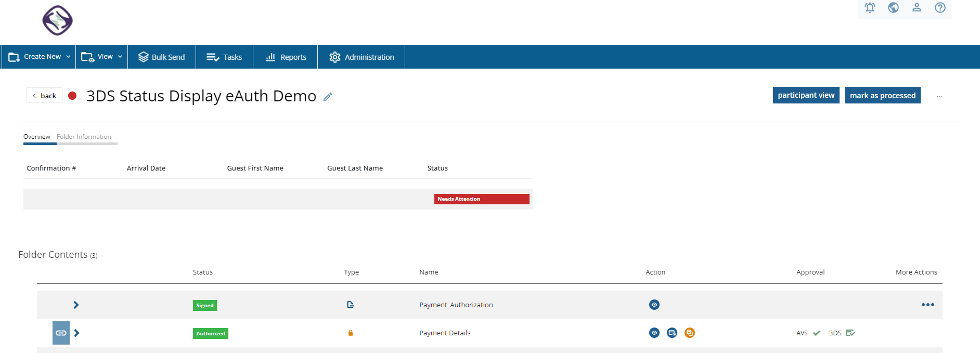This screenshot has height=353, width=980.
Task: Click the Guest Last Name column header
Action: [355, 168]
